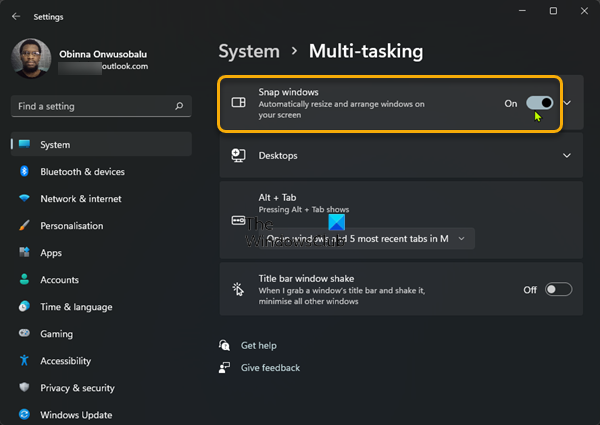Click System in the breadcrumb header
Image resolution: width=600 pixels, height=425 pixels.
pos(248,51)
